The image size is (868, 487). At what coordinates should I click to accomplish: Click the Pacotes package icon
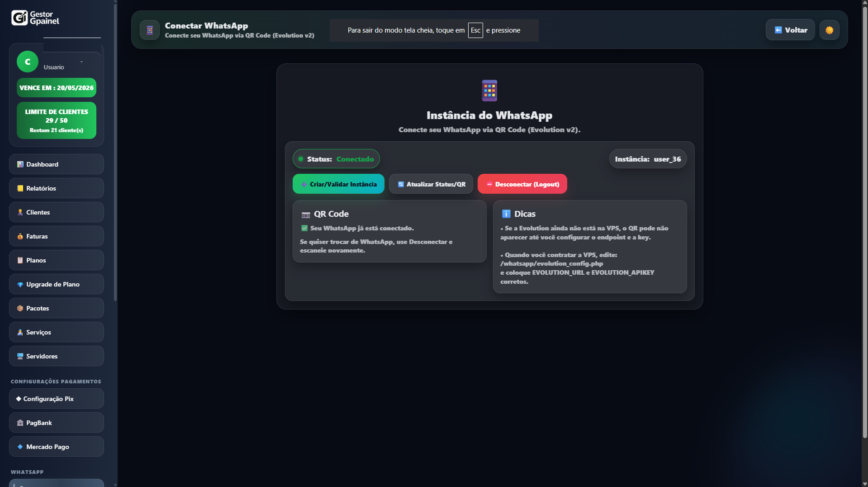(x=20, y=308)
